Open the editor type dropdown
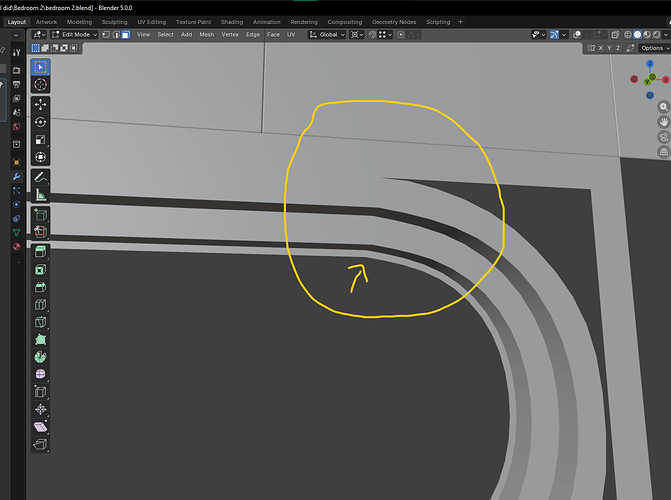Image resolution: width=671 pixels, height=500 pixels. [40, 35]
